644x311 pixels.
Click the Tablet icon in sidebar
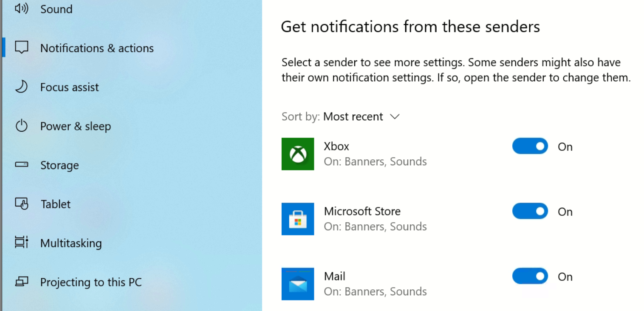[x=21, y=204]
